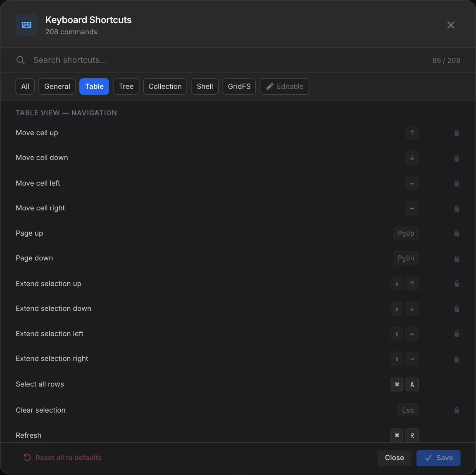This screenshot has width=476, height=475.
Task: Switch to the Tree filter tab
Action: click(x=126, y=86)
